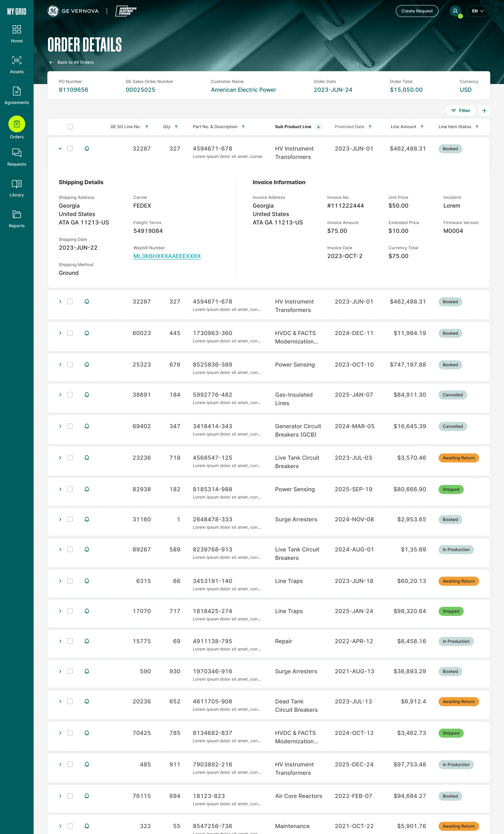Sort by Line Item Status arrow
The image size is (504, 834).
point(477,127)
